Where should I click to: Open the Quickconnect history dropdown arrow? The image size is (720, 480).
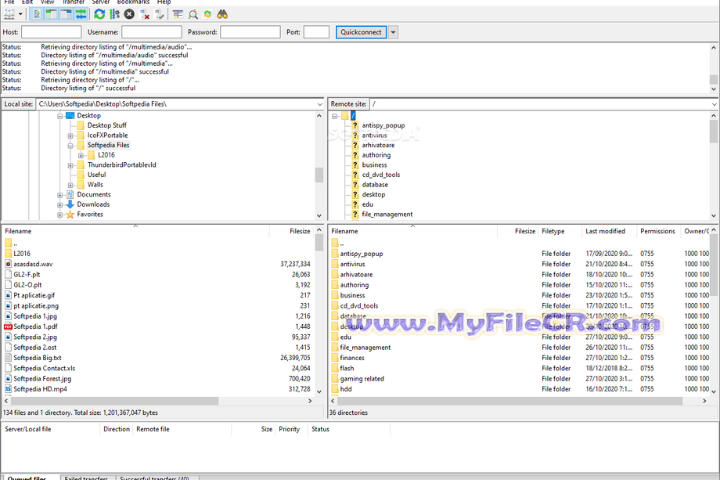click(x=393, y=32)
